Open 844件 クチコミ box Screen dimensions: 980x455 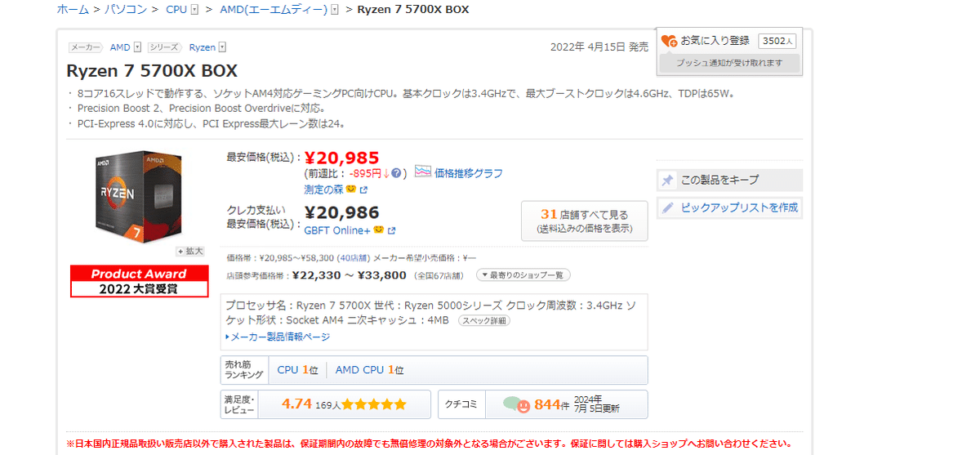point(543,404)
